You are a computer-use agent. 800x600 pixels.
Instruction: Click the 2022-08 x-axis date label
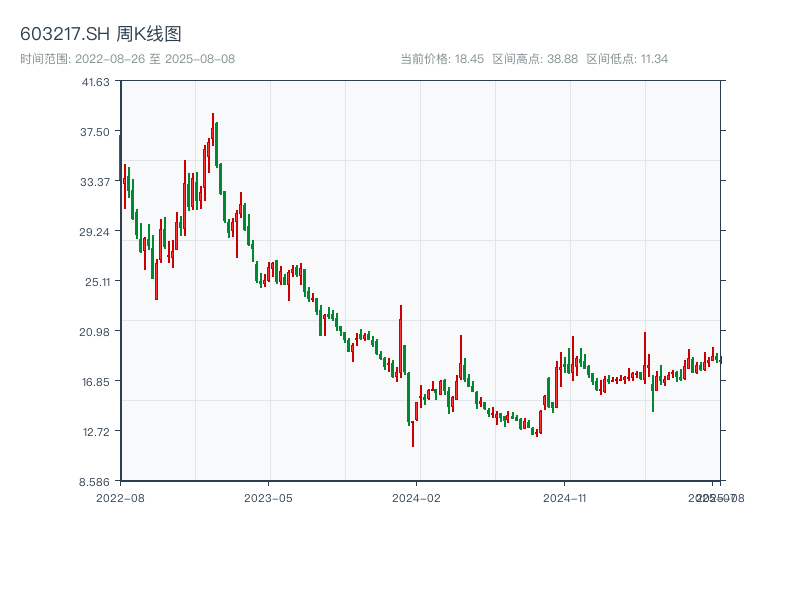coord(120,497)
